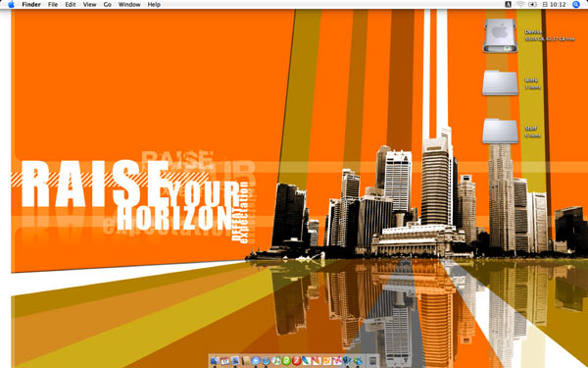Launch iTunes from the Dock

(276, 361)
